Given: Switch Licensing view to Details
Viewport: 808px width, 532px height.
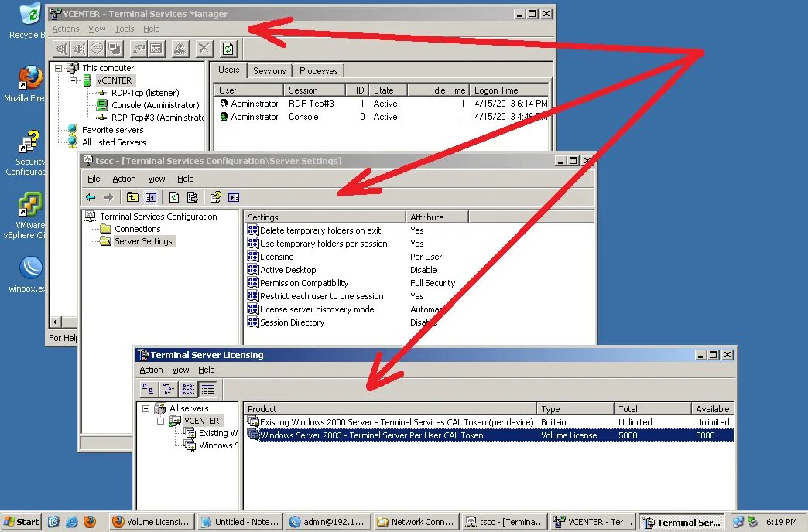Looking at the screenshot, I should [208, 389].
